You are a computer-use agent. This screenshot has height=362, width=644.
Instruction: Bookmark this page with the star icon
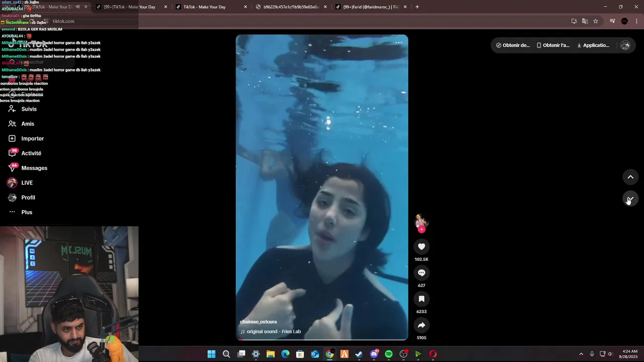pyautogui.click(x=596, y=21)
